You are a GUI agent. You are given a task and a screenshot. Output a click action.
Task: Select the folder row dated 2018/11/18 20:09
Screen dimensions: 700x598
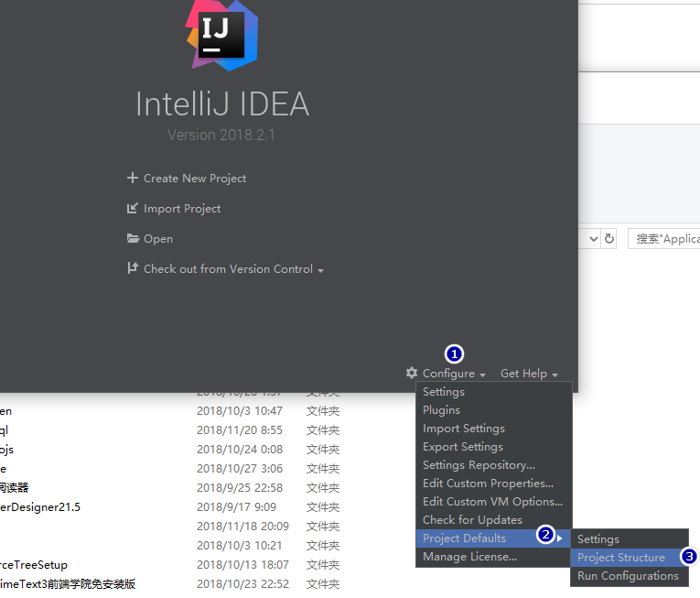pos(169,526)
